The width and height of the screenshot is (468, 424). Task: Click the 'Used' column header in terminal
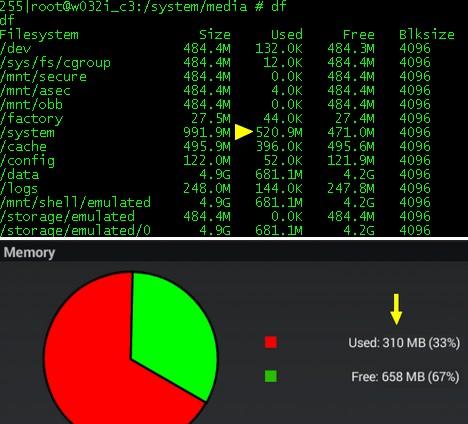tap(287, 35)
